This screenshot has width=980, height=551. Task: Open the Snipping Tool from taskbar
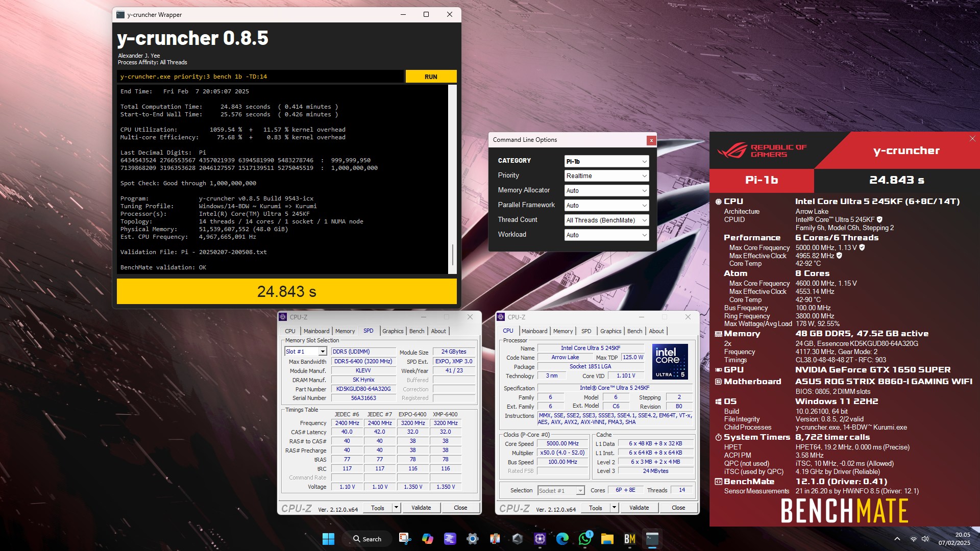click(x=405, y=539)
